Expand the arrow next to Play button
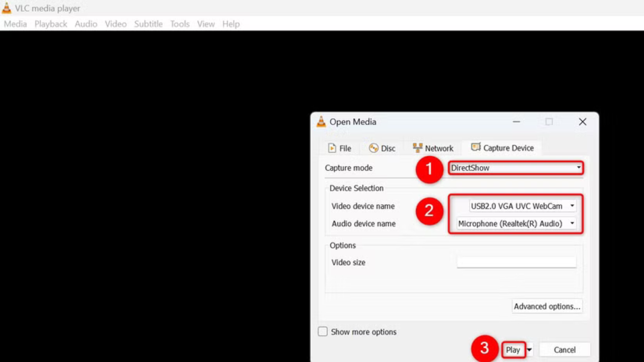This screenshot has width=644, height=362. click(529, 350)
